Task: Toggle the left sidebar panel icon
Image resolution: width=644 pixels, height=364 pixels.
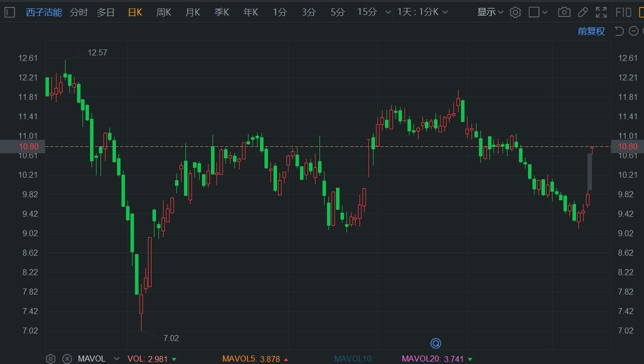Action: 9,12
